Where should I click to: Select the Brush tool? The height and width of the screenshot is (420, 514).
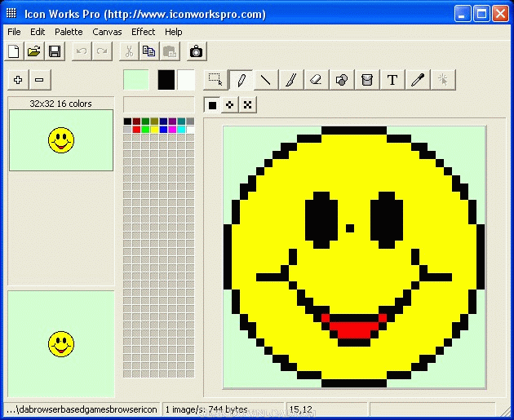pos(291,80)
